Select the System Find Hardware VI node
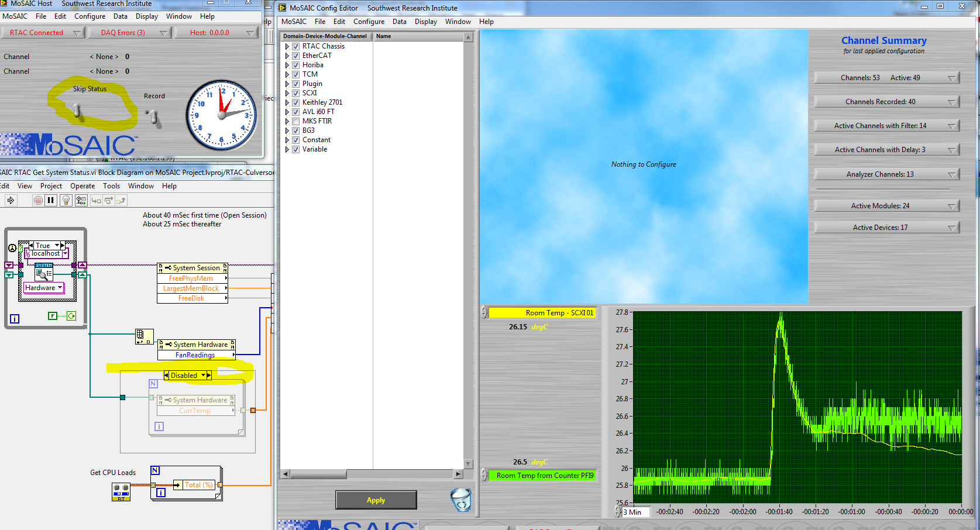The height and width of the screenshot is (530, 980). [x=44, y=272]
